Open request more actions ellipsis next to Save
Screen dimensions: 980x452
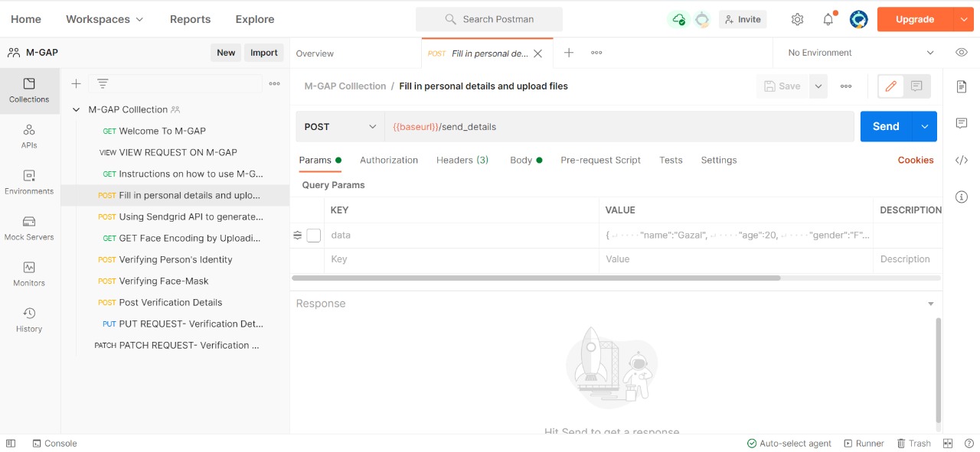tap(846, 86)
